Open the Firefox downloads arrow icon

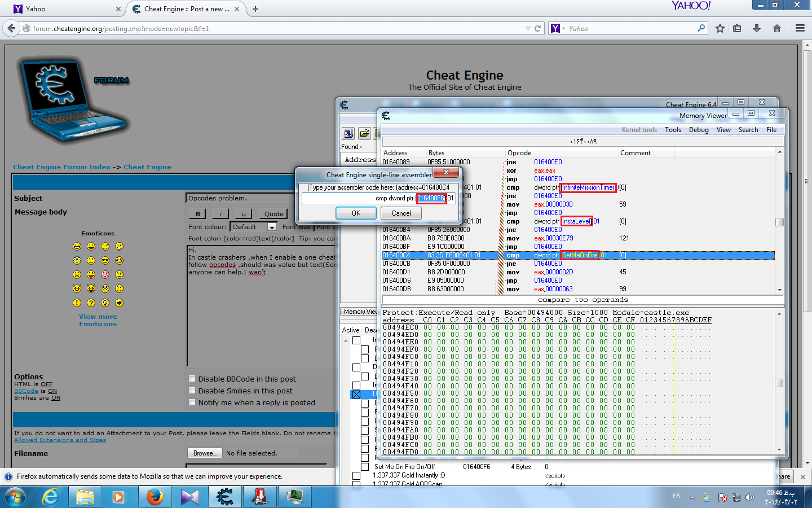point(757,28)
